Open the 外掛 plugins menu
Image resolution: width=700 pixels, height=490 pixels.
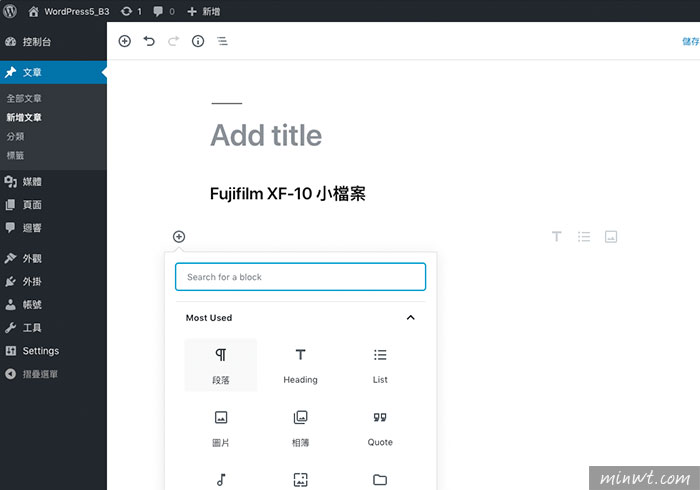pyautogui.click(x=53, y=282)
